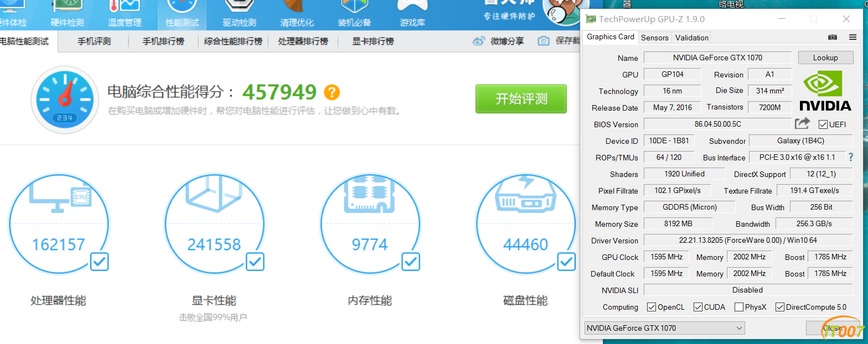Open the 手机评测 tab

pos(94,41)
